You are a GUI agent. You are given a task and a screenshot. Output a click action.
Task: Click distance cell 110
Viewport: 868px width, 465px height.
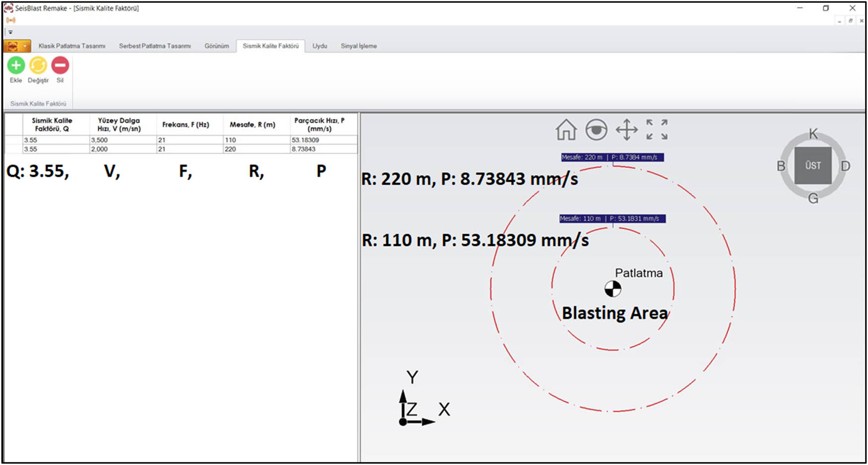pos(257,140)
